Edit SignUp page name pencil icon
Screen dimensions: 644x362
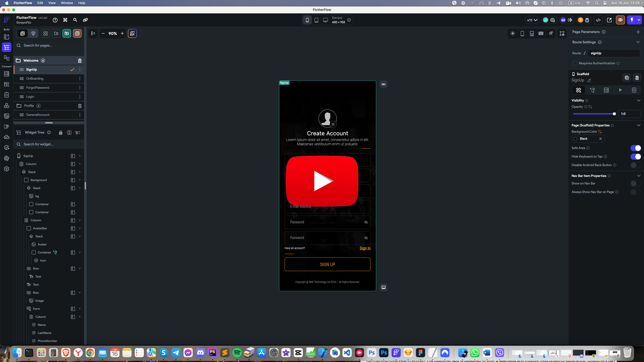589,80
